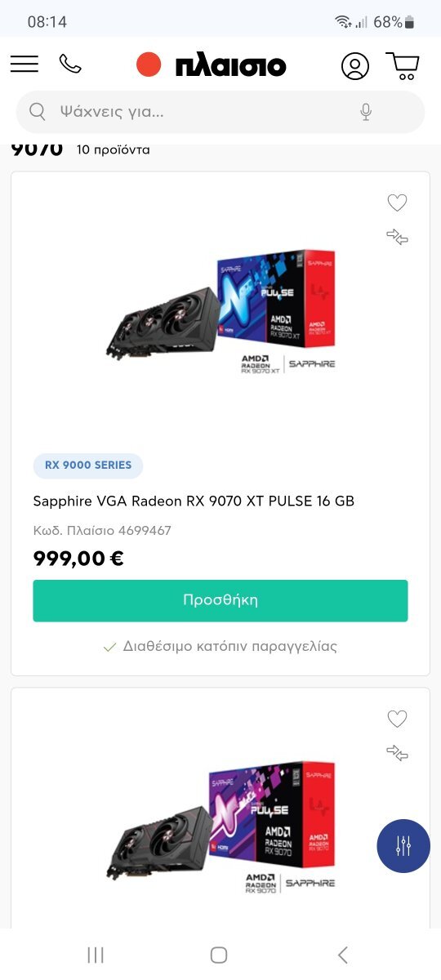Open the shopping cart
Image resolution: width=441 pixels, height=980 pixels.
point(403,65)
